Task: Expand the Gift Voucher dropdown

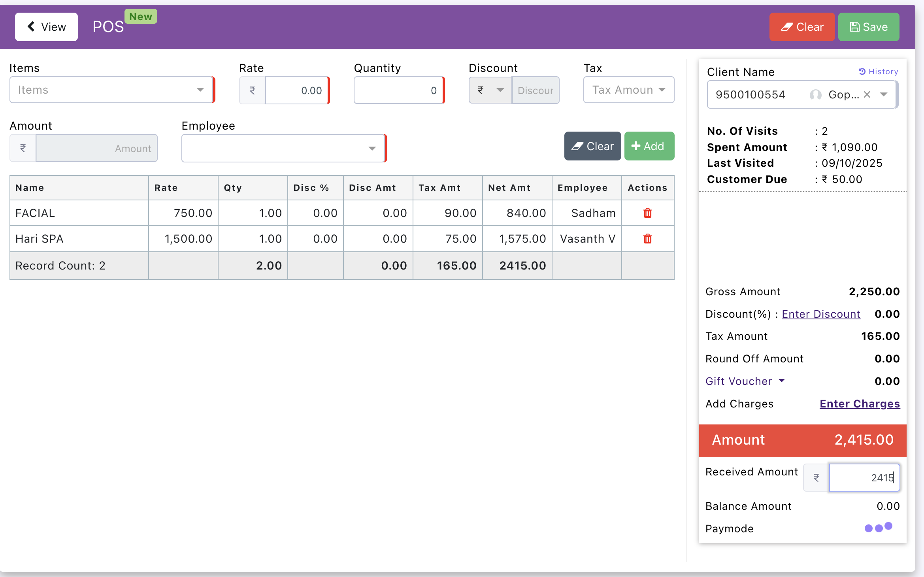Action: coord(745,381)
